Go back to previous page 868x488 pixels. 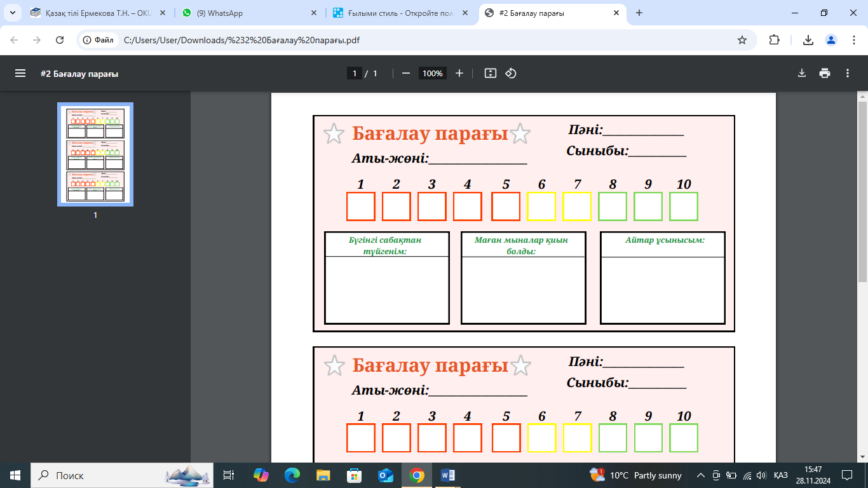(15, 40)
